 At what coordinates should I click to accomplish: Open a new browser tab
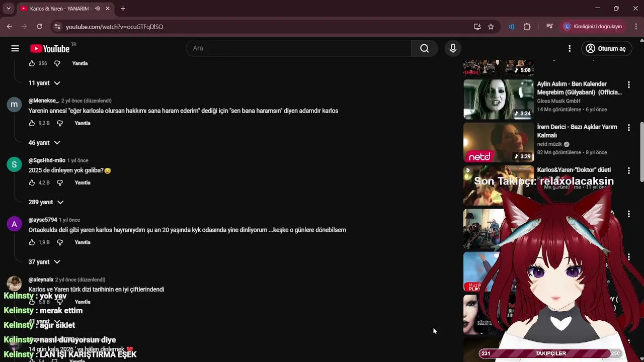(x=123, y=9)
